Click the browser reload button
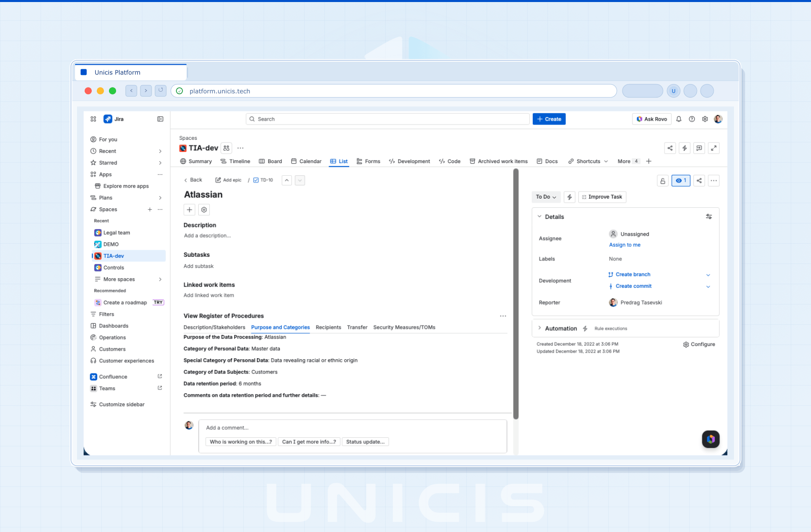 161,91
